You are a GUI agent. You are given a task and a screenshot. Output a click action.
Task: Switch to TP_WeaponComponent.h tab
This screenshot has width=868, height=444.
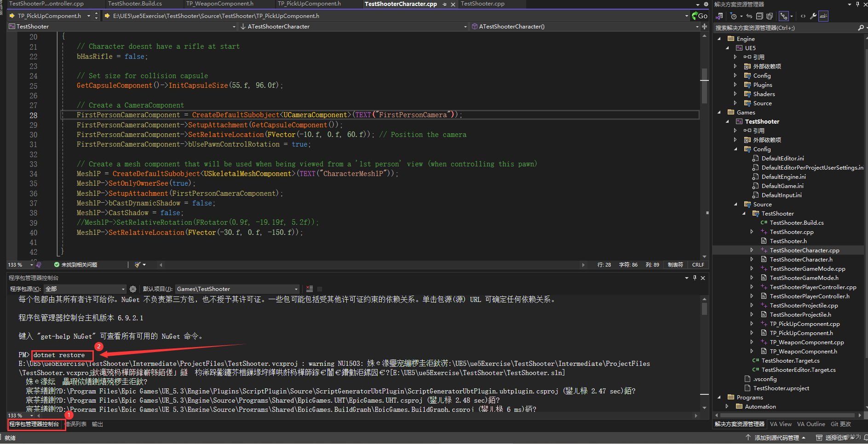point(220,4)
